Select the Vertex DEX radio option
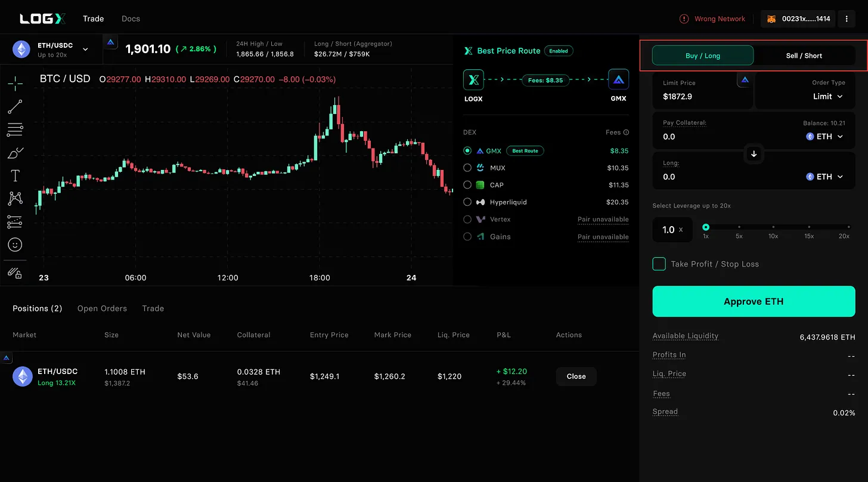Screen dimensions: 868x482 coord(467,220)
